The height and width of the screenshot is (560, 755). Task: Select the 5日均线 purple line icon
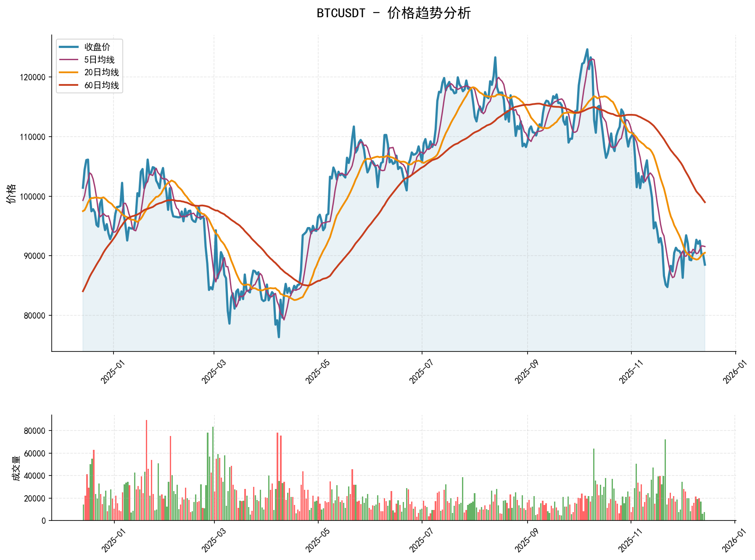(69, 60)
